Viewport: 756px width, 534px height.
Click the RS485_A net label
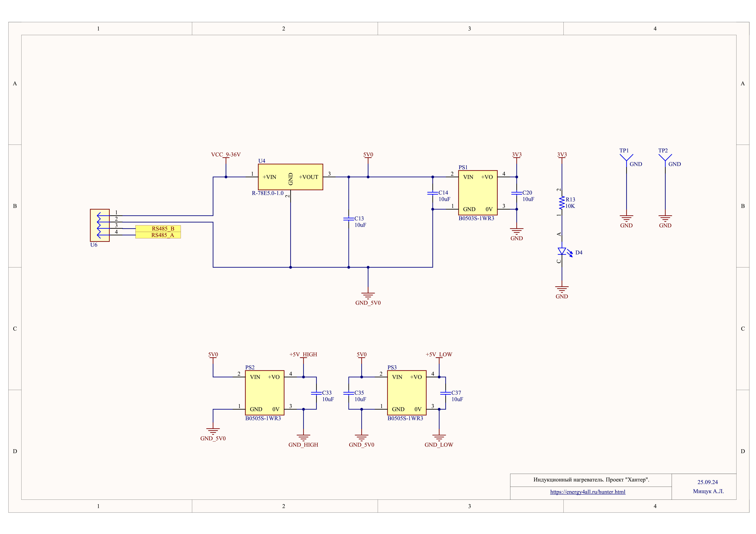point(158,235)
